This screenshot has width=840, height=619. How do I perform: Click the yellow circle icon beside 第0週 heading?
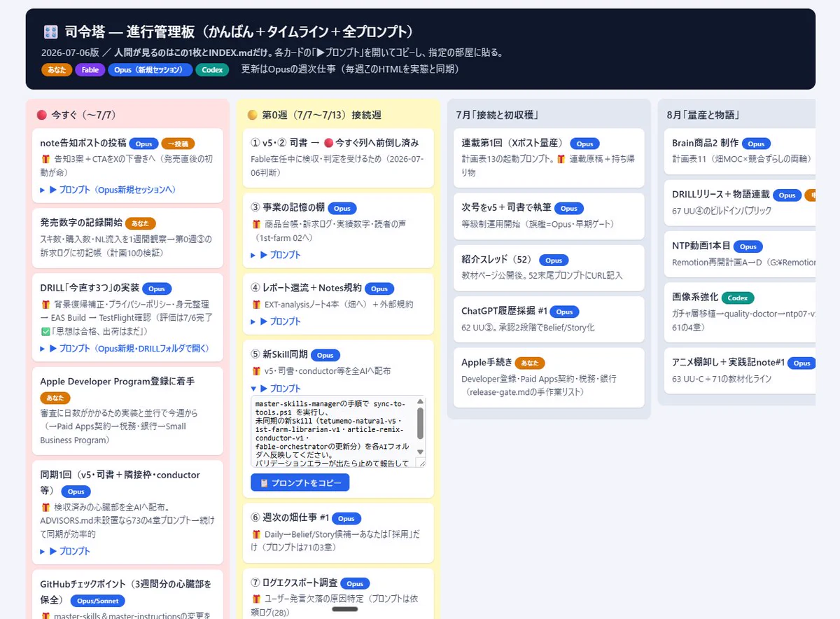pyautogui.click(x=253, y=115)
